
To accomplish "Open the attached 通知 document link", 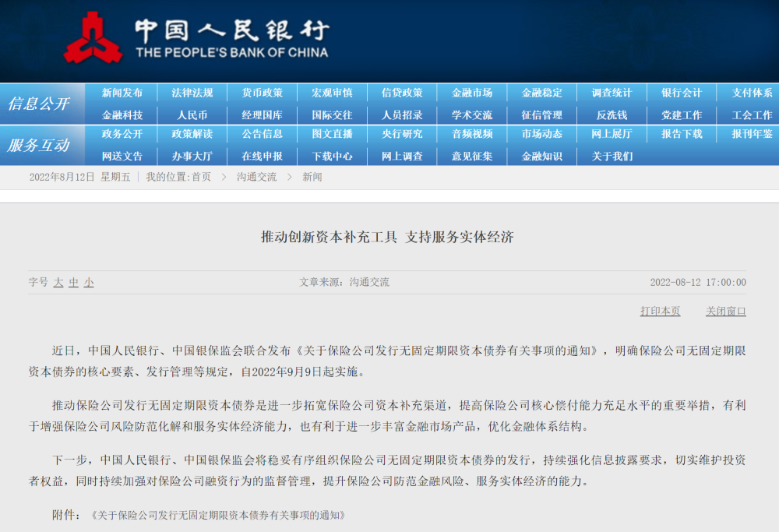I will pos(218,516).
